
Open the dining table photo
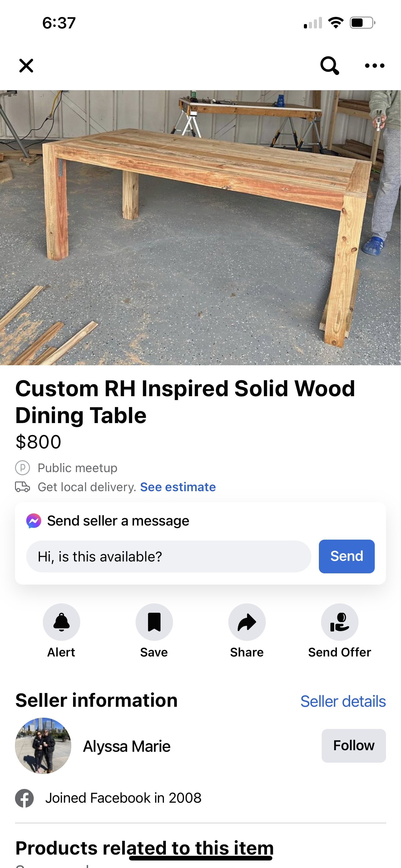pyautogui.click(x=200, y=227)
